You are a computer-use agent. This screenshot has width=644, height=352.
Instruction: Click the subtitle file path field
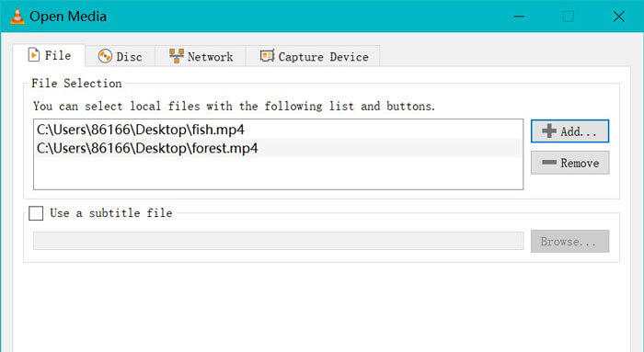point(278,241)
